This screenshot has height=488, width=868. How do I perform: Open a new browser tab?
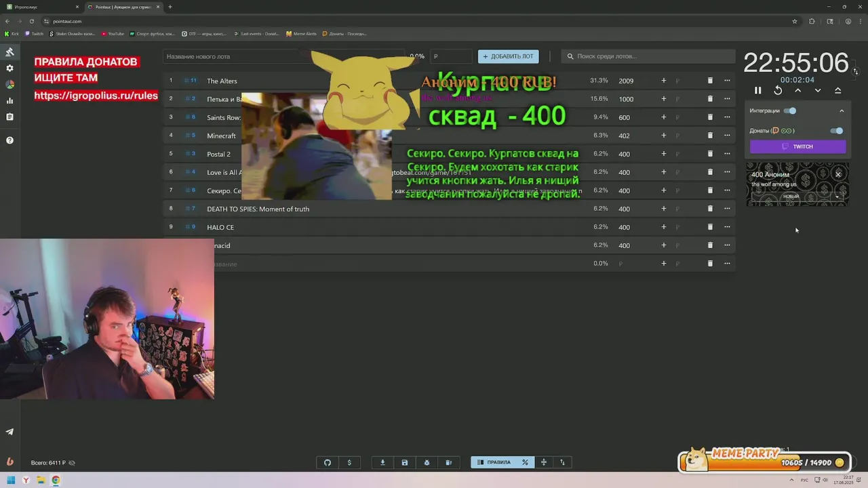[170, 7]
